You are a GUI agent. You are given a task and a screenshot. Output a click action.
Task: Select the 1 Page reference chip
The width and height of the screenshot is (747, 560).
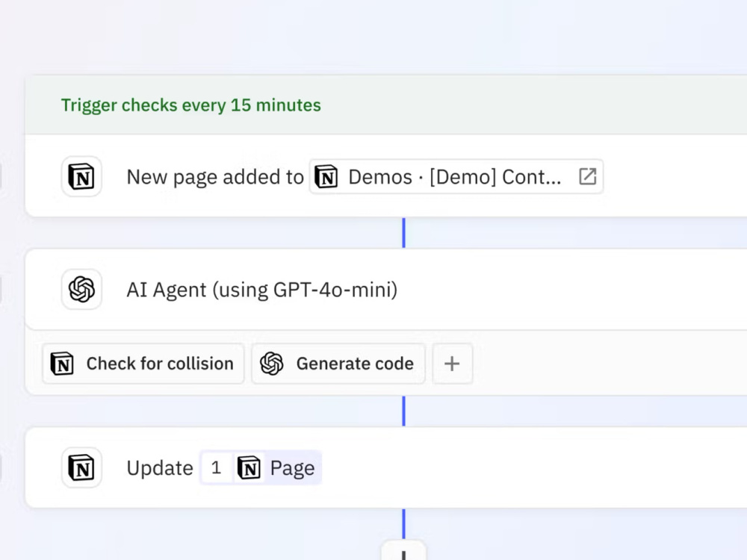[261, 467]
